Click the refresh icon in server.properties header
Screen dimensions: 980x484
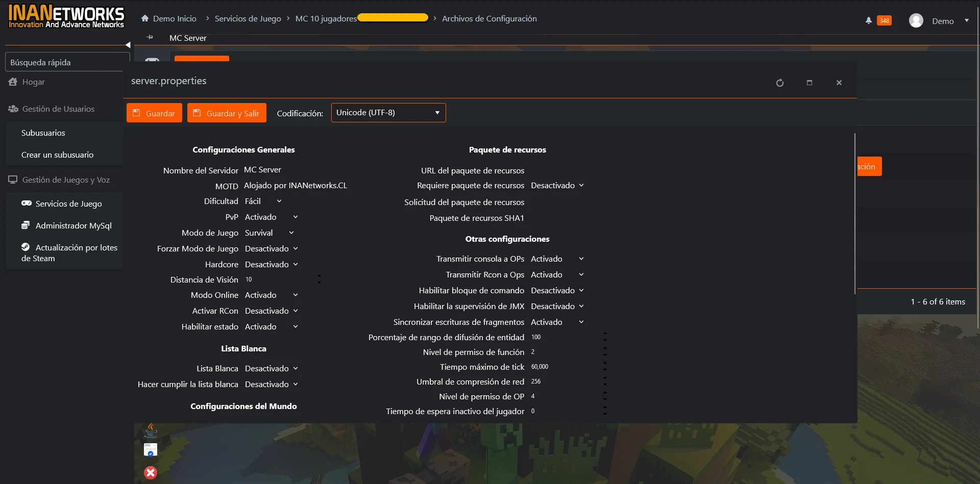coord(779,83)
